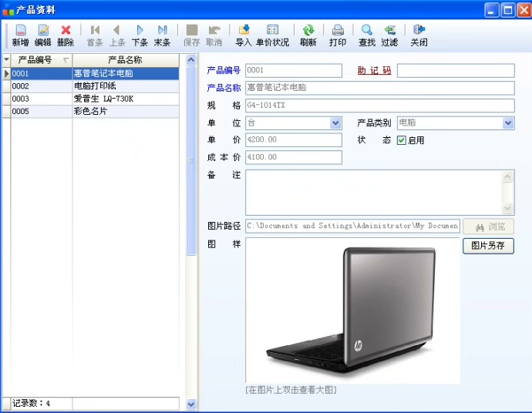Screen dimensions: 532x413
Task: Click the HP laptop sample image
Action: pos(352,311)
